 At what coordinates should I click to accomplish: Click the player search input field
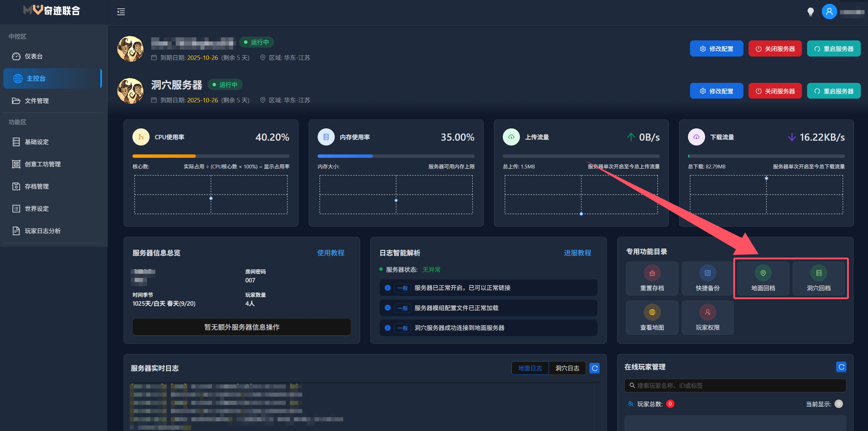tap(735, 385)
